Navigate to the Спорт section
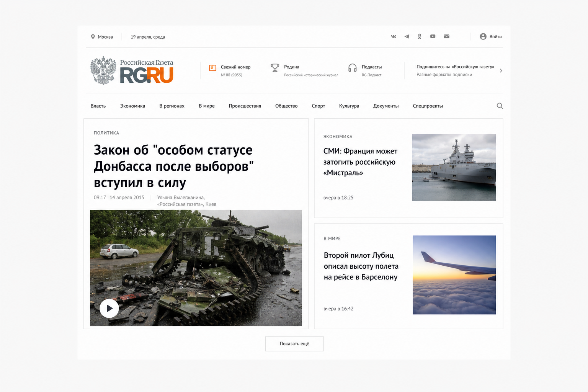 [x=318, y=106]
